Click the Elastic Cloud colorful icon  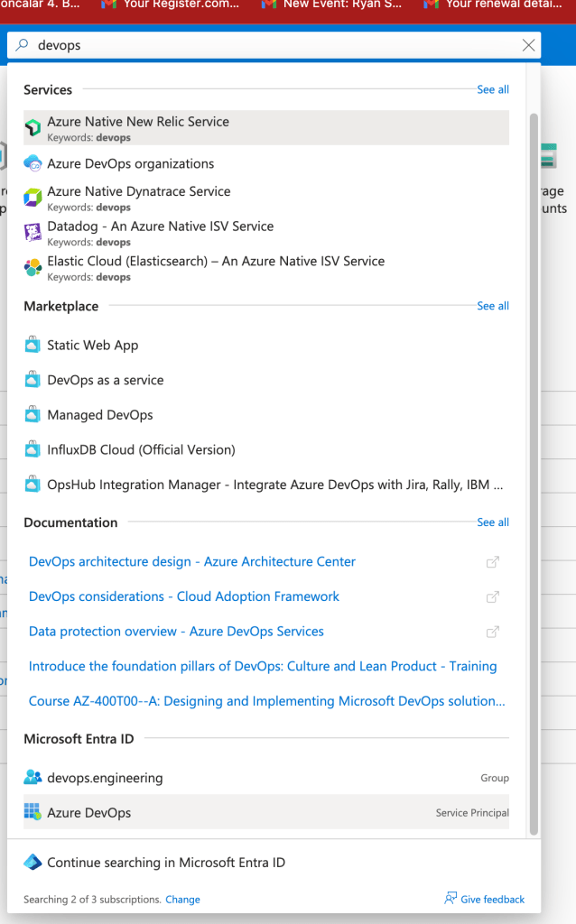coord(33,267)
